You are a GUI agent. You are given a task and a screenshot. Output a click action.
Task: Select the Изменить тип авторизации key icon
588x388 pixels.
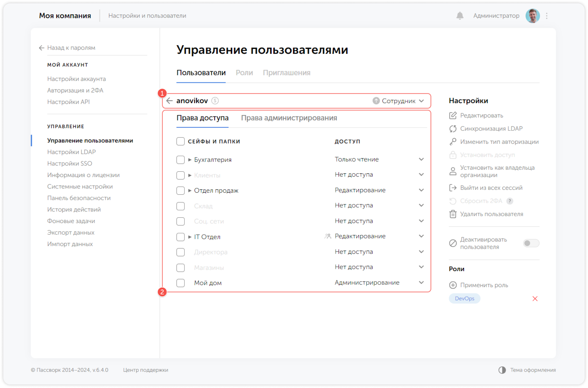point(453,142)
